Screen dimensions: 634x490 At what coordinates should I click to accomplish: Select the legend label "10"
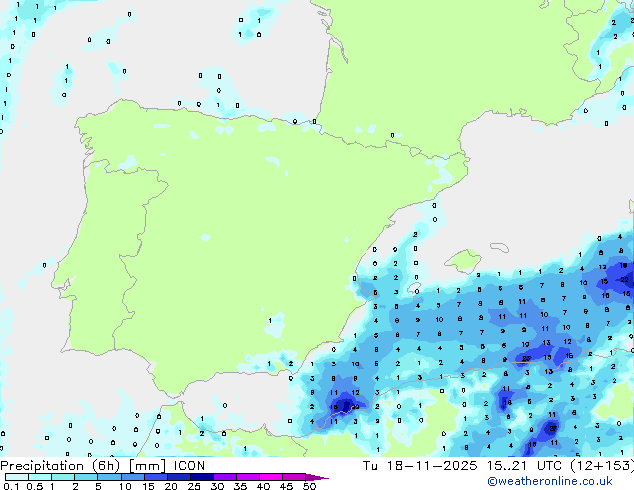coord(125,486)
